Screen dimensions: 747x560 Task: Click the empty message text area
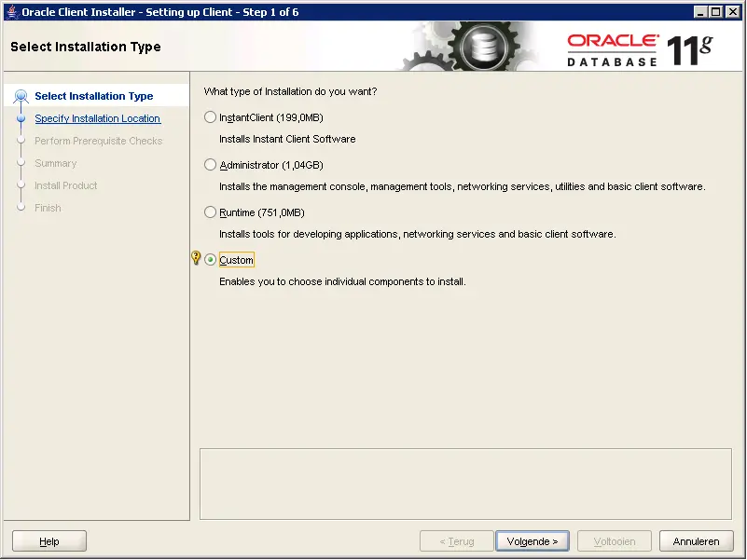coord(465,484)
